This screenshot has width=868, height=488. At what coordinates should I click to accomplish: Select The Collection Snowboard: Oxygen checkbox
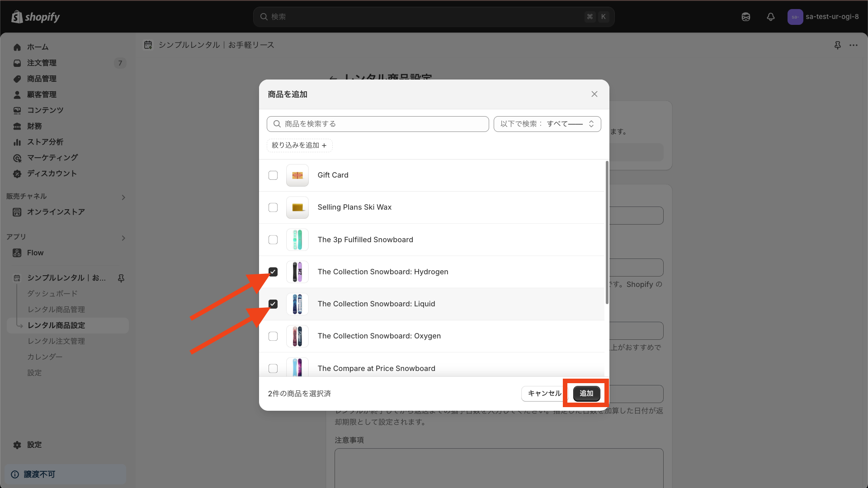(273, 336)
